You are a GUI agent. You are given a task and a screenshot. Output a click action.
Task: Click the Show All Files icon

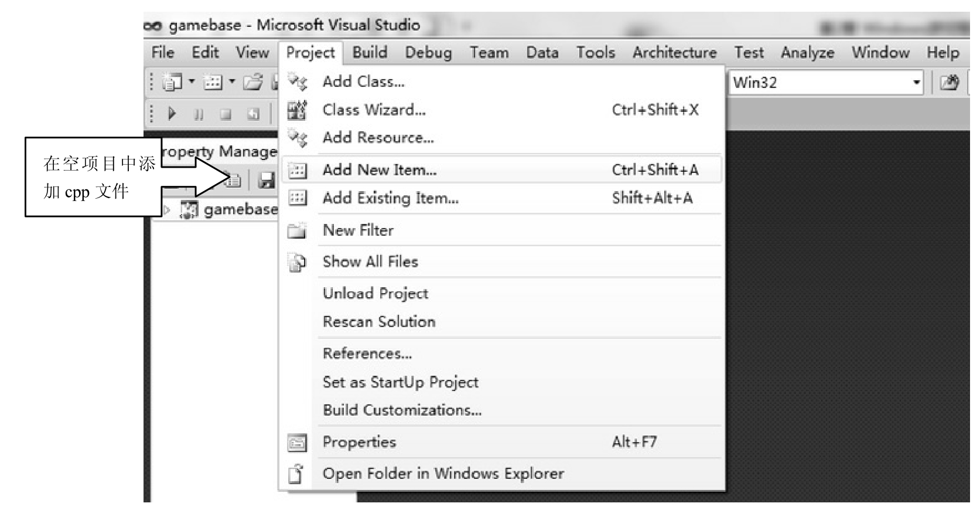[298, 262]
